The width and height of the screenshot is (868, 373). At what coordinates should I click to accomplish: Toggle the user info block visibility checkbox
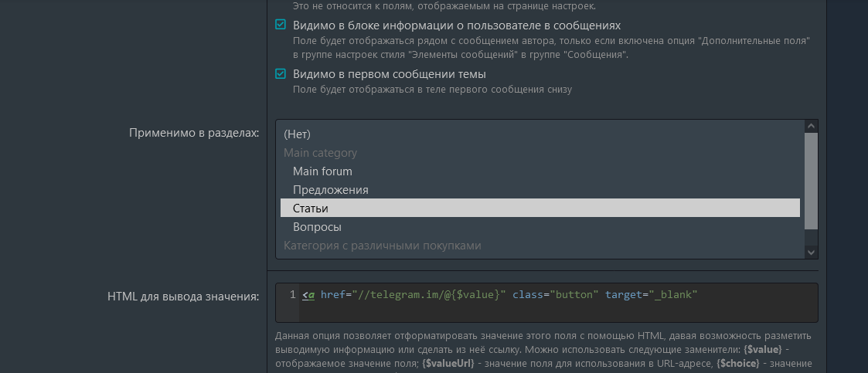(281, 25)
